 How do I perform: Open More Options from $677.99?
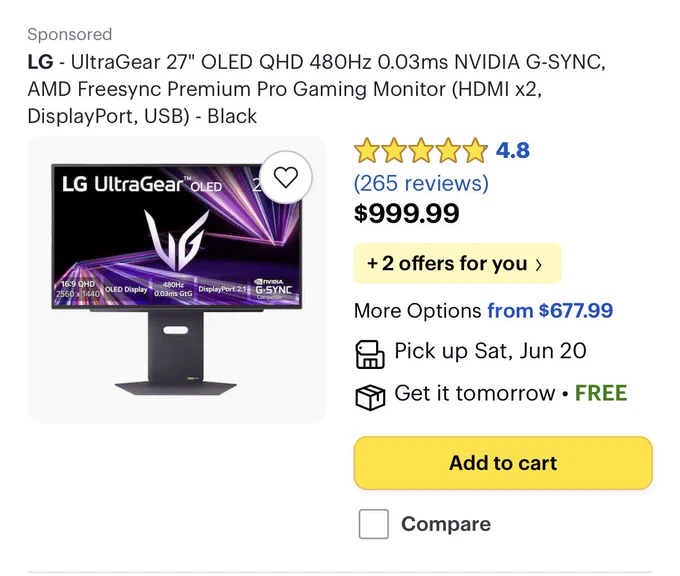483,311
